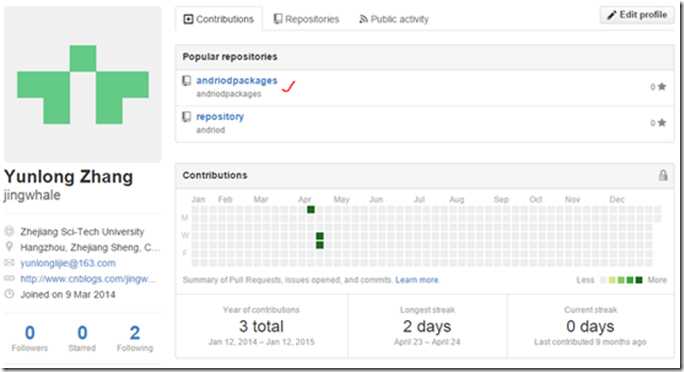Open the repository named repository
Viewport: 684px width, 372px height.
(220, 116)
